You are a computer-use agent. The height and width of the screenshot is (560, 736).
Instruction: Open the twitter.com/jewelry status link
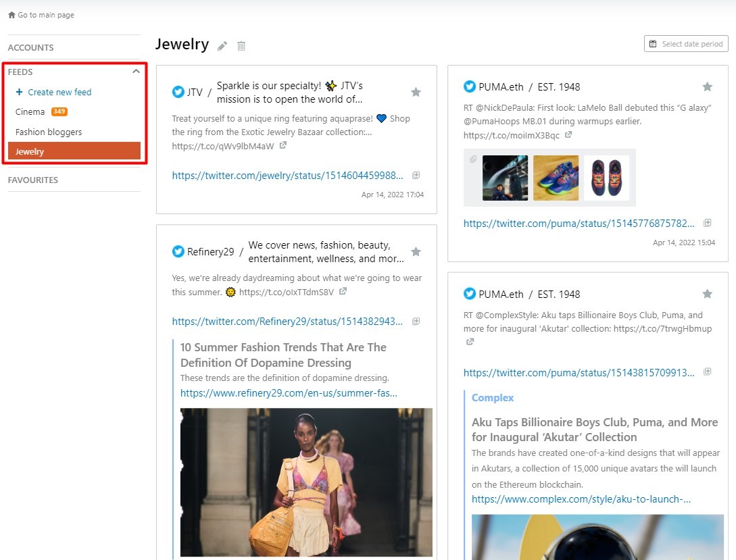point(287,176)
